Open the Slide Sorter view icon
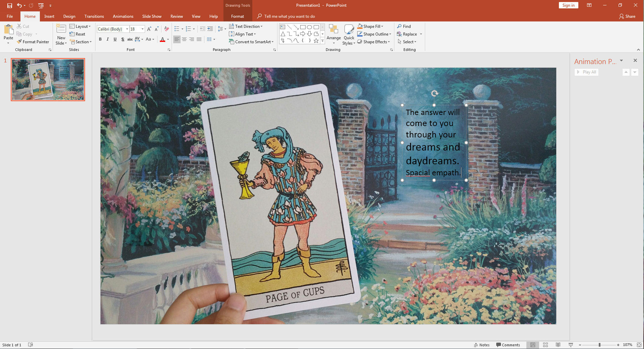644x349 pixels. [545, 345]
